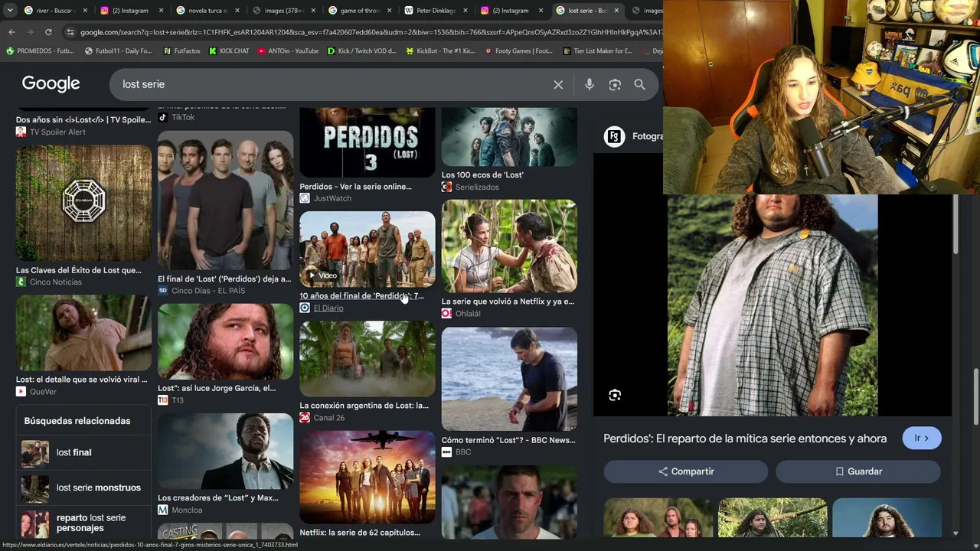Open 'La conexión argentina de Lost' result
This screenshot has height=551, width=980.
pyautogui.click(x=364, y=406)
